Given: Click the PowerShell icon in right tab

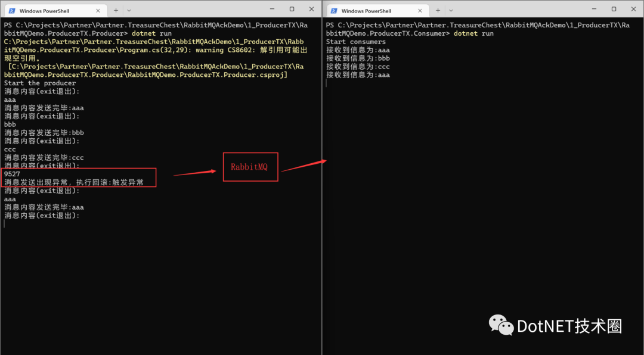Looking at the screenshot, I should click(334, 11).
